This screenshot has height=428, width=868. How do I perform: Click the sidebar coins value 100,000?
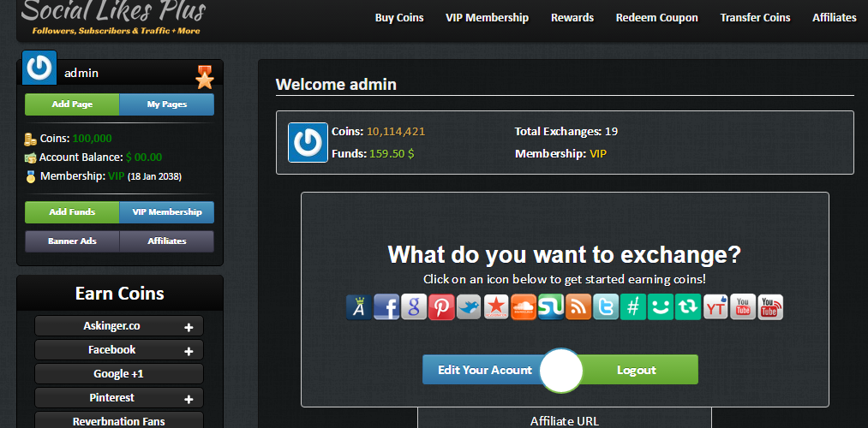click(x=92, y=139)
